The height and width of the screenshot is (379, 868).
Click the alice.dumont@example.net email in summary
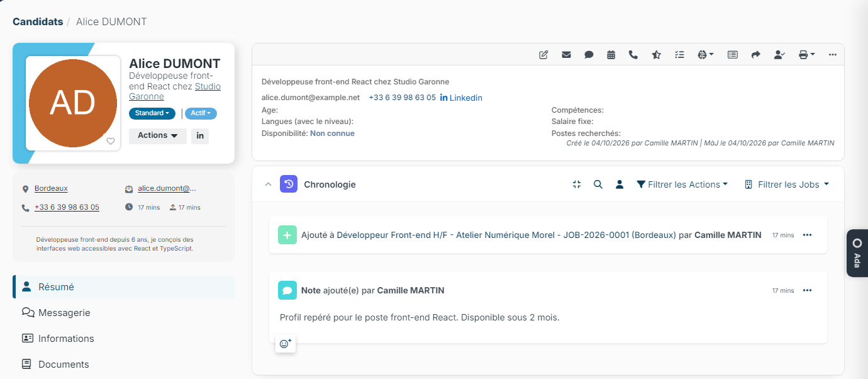tap(311, 98)
